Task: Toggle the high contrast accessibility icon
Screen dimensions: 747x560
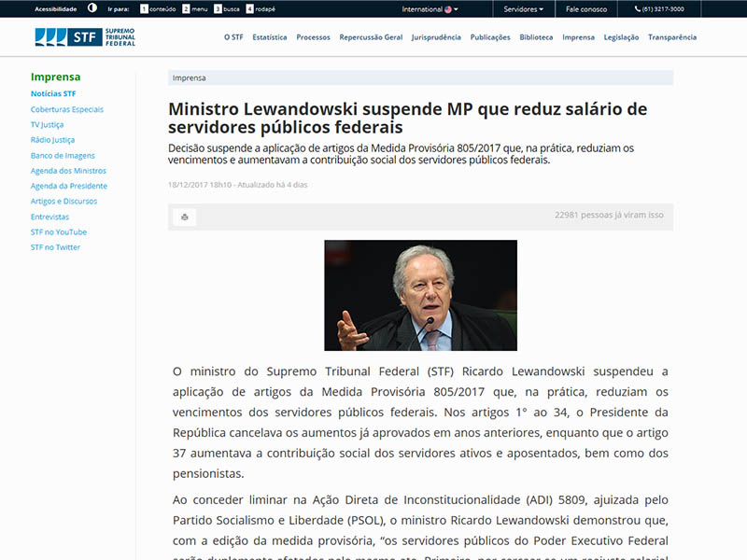Action: pos(92,8)
